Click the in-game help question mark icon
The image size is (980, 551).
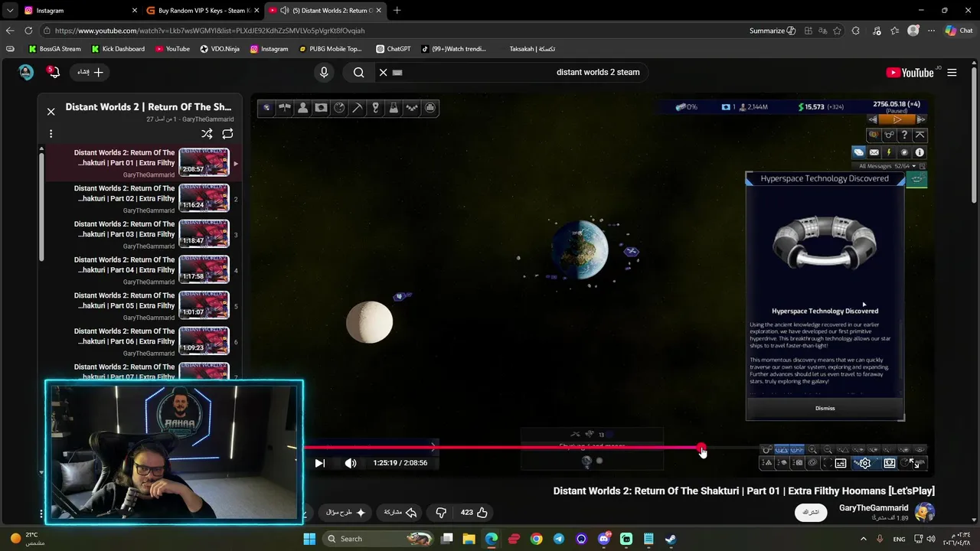(904, 135)
